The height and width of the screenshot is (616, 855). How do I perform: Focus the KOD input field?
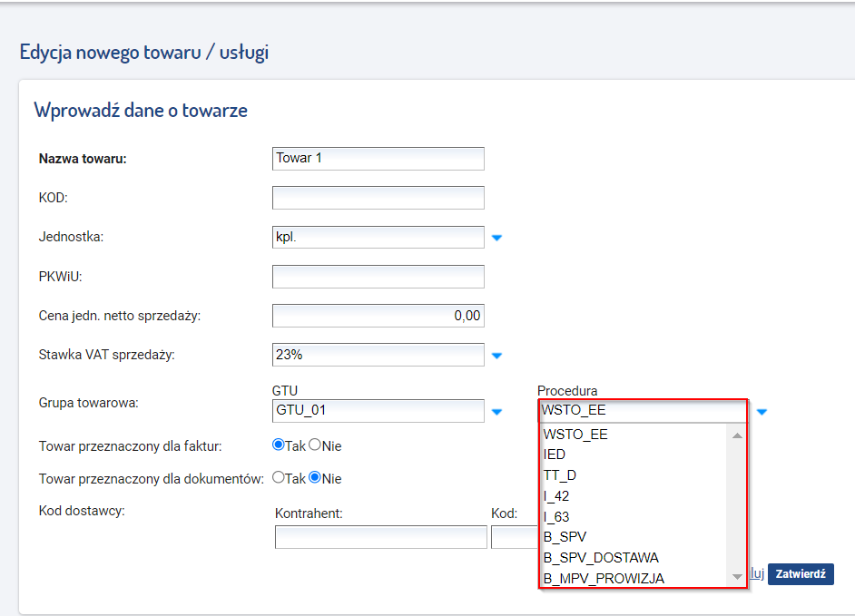point(378,198)
